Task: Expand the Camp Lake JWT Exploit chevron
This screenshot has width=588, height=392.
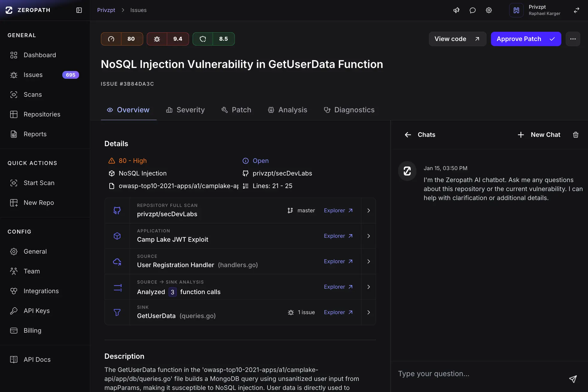Action: (x=368, y=236)
